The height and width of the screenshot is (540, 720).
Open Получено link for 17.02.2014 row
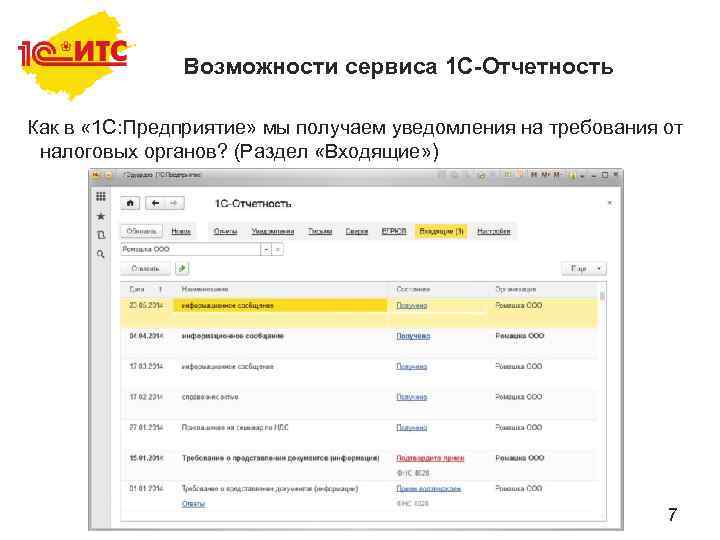click(412, 397)
